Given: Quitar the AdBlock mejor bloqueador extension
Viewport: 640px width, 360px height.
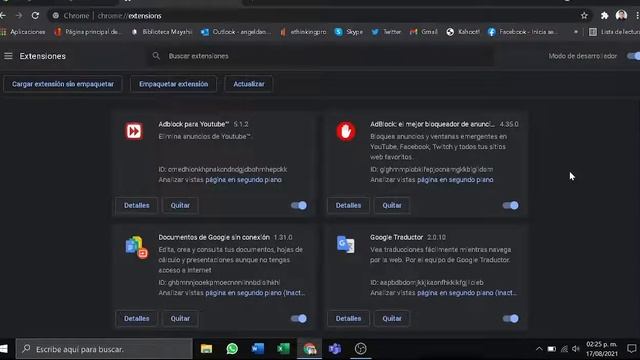Looking at the screenshot, I should (x=392, y=205).
